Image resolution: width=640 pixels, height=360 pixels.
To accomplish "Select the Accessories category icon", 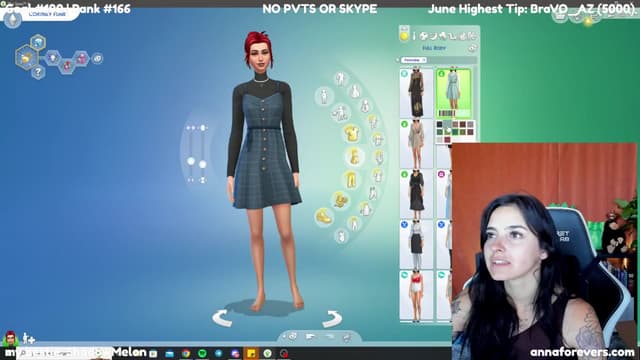I will coord(340,200).
